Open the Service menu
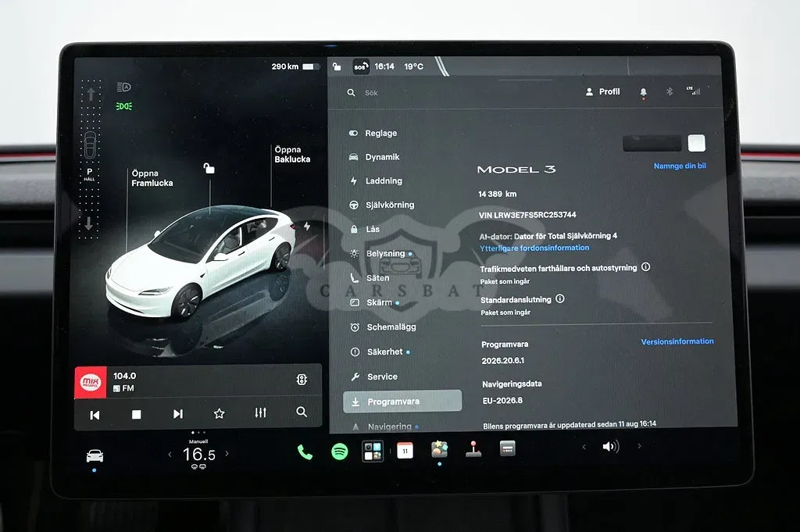Screen dimensions: 800x532 click(374, 377)
